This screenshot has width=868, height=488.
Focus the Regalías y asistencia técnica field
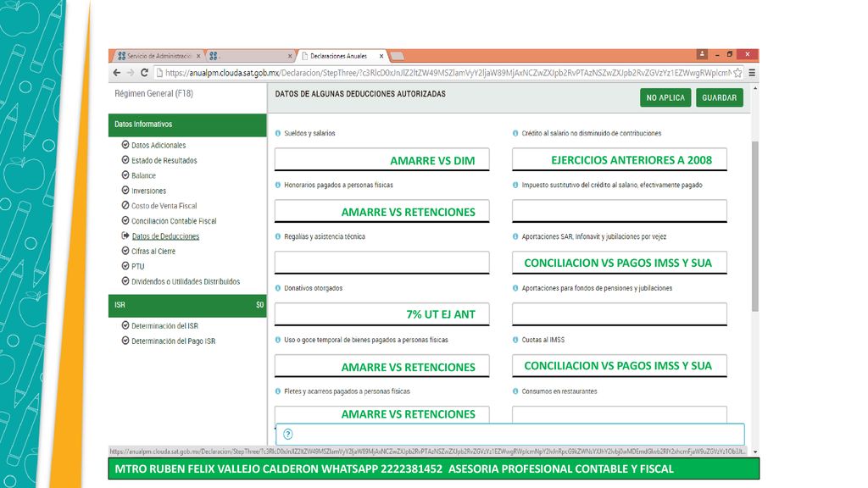coord(382,263)
